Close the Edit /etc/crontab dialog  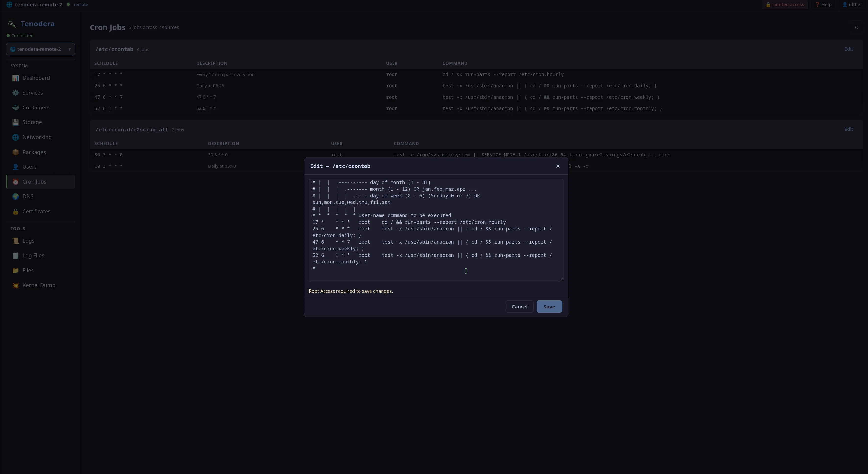point(558,166)
